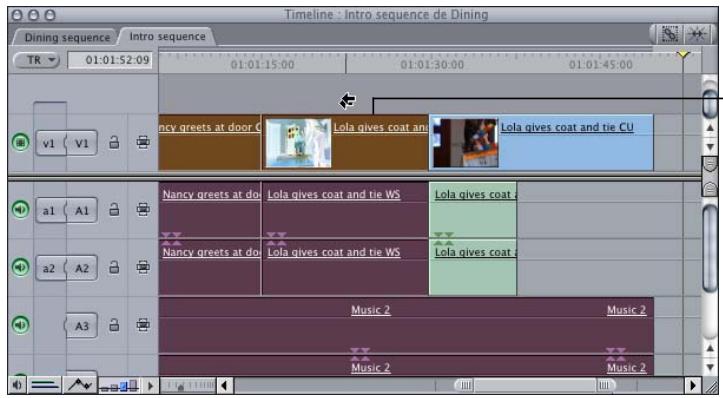Click video tracks vertical scroll down arrow
723x398 pixels.
710,147
